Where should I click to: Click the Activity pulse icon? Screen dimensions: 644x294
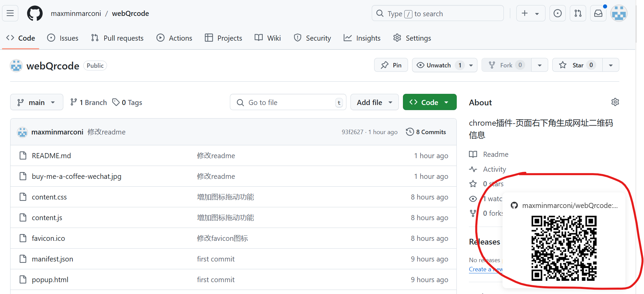(x=473, y=169)
